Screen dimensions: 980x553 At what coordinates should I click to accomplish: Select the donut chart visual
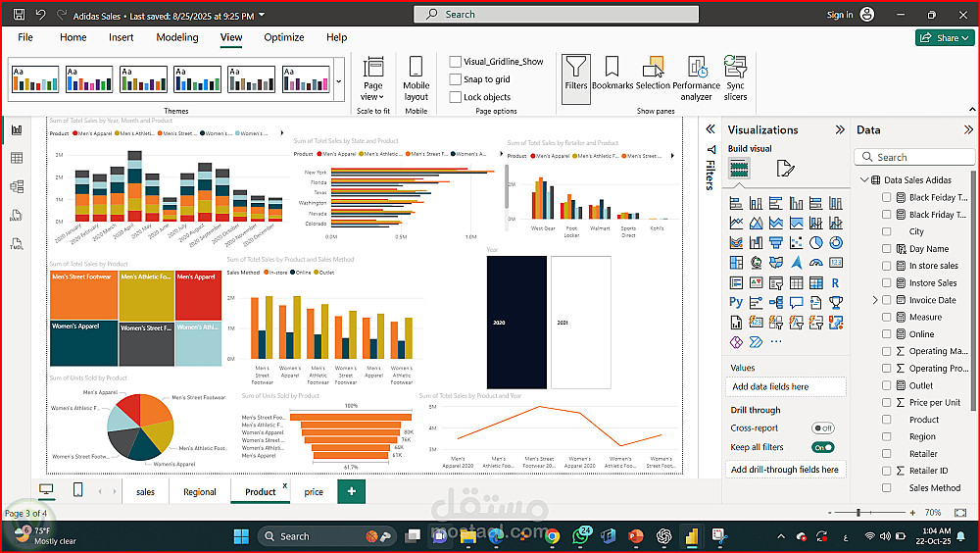[836, 243]
